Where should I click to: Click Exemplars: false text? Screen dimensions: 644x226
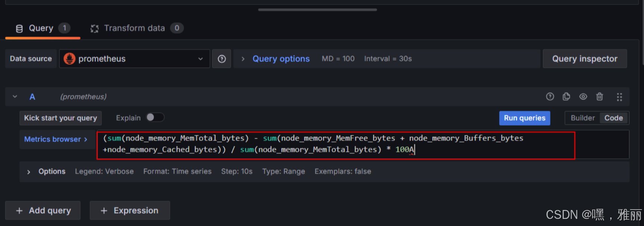tap(343, 172)
